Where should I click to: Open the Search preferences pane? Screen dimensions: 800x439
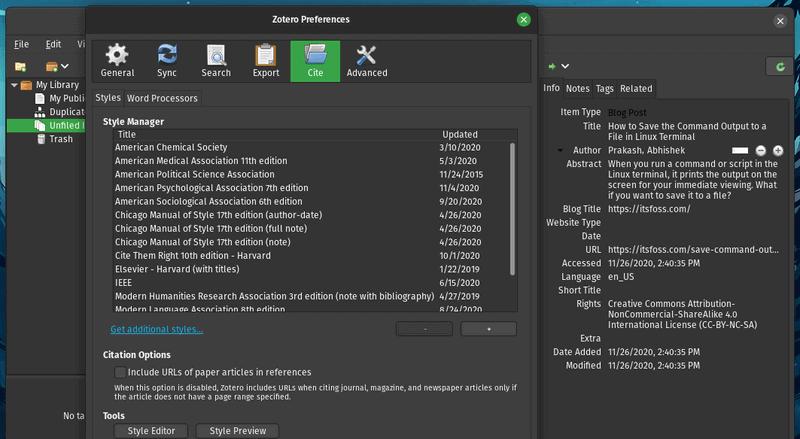pyautogui.click(x=216, y=61)
